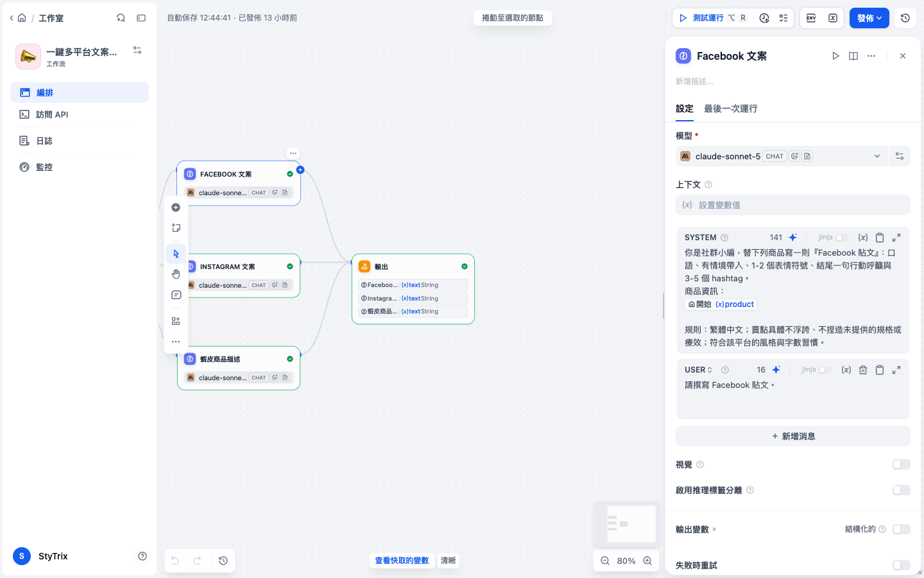The height and width of the screenshot is (578, 924).
Task: Open the panel's three-dot menu
Action: 871,56
